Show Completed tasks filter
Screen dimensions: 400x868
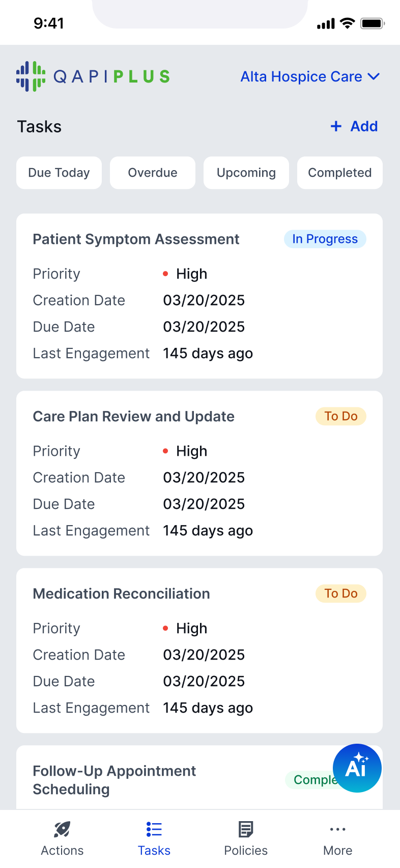(x=340, y=173)
